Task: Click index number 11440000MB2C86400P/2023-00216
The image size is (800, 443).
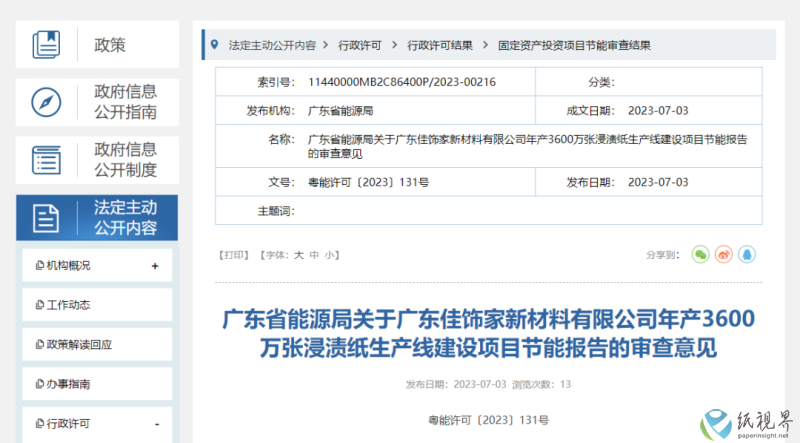Action: tap(402, 82)
